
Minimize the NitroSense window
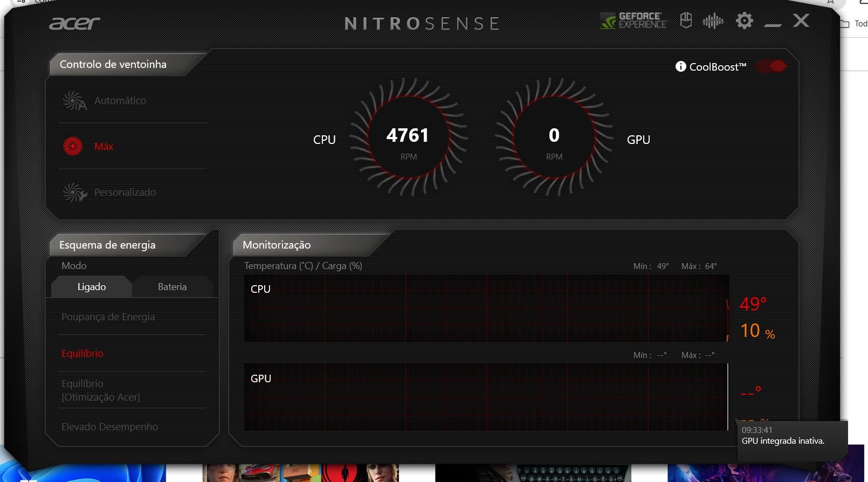point(773,24)
